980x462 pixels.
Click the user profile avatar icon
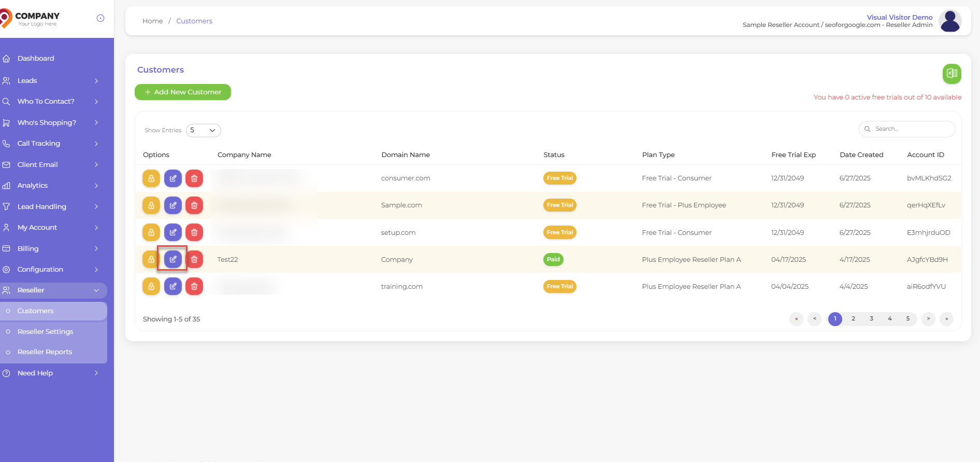click(x=950, y=21)
